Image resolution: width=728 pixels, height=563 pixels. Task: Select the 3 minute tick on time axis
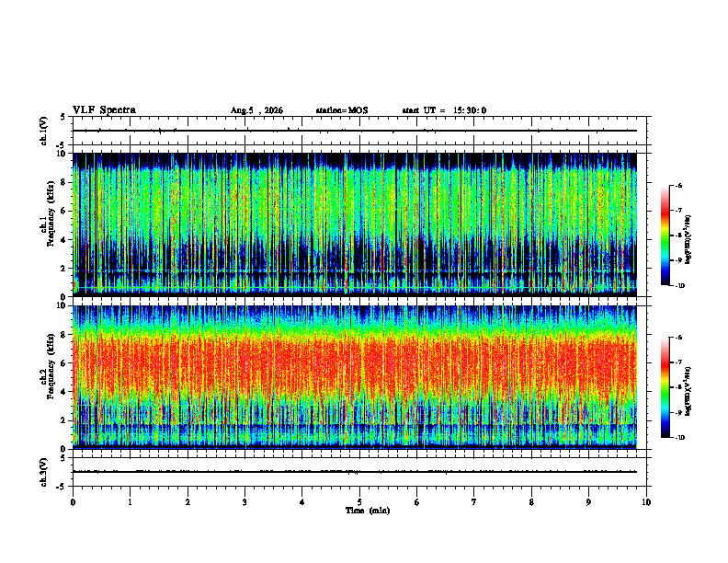point(245,502)
